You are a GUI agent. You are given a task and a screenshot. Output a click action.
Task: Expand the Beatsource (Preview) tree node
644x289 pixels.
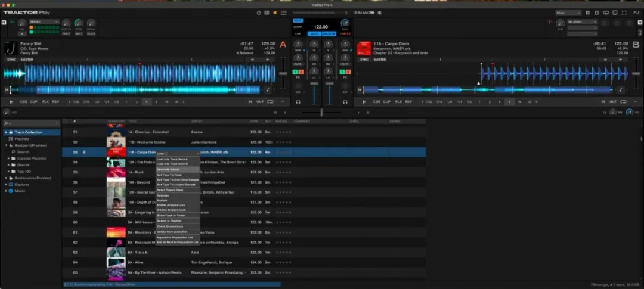[6, 178]
